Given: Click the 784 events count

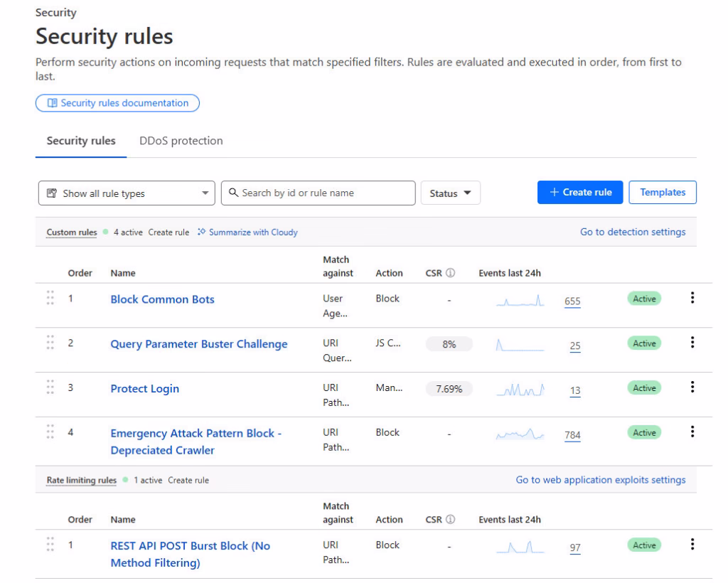Looking at the screenshot, I should click(x=572, y=434).
